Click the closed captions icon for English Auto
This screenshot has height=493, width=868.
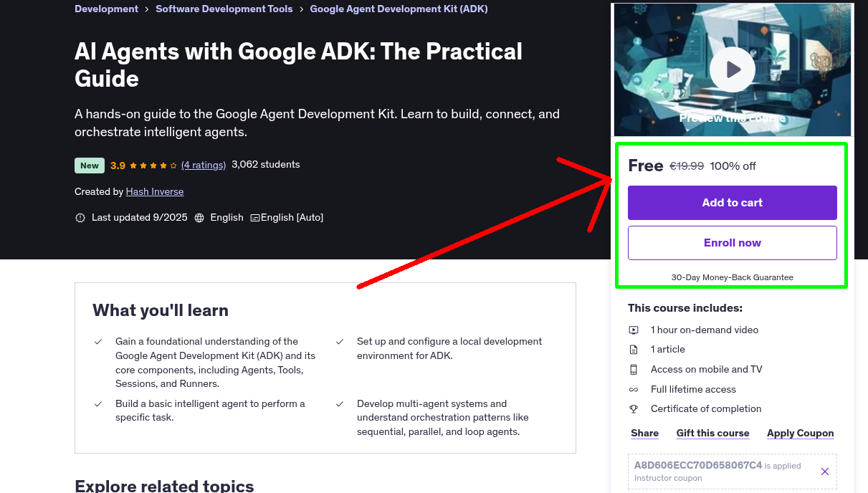point(254,217)
